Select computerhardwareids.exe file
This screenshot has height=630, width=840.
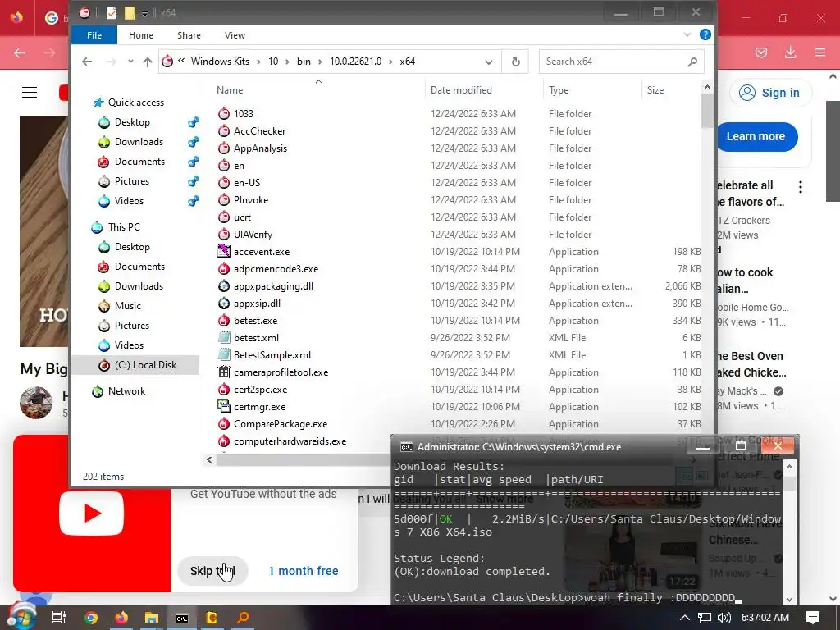(290, 441)
